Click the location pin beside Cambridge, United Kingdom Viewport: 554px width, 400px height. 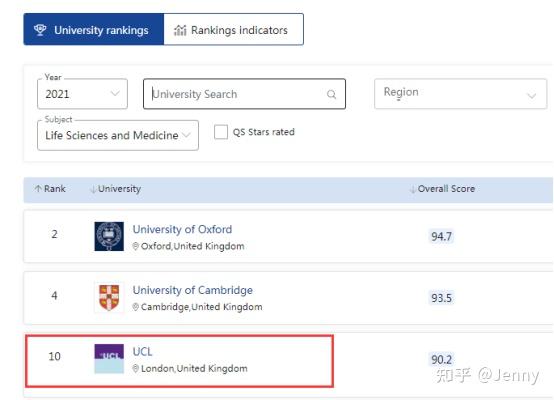point(135,307)
